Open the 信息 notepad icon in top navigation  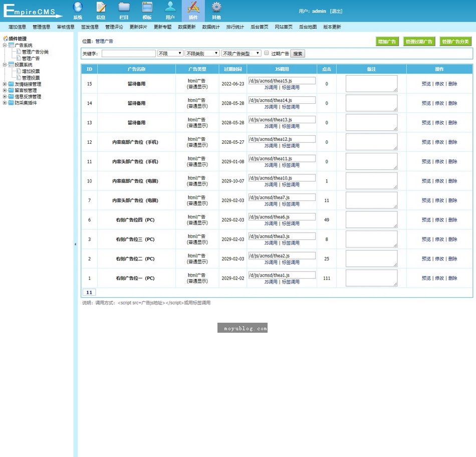click(101, 8)
